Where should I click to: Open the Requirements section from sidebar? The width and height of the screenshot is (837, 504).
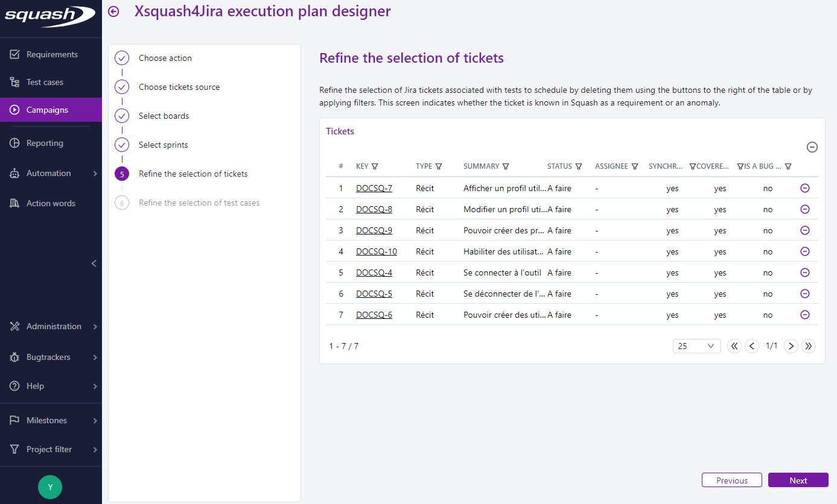coord(52,54)
